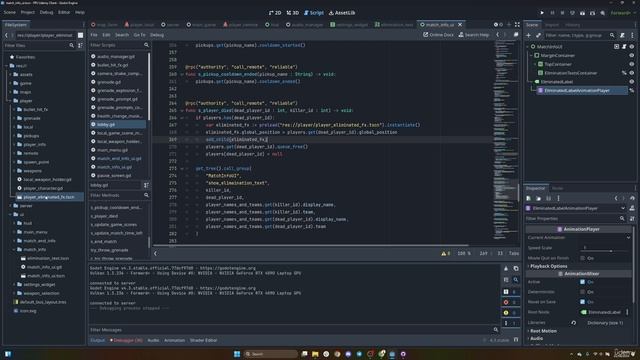The height and width of the screenshot is (360, 640).
Task: Run the project with play button
Action: (x=542, y=13)
